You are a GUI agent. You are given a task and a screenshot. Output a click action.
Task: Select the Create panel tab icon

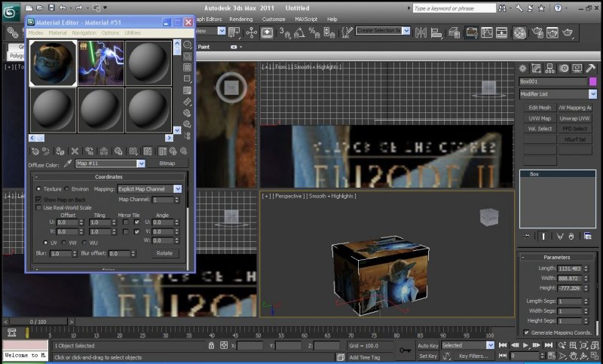(x=522, y=69)
